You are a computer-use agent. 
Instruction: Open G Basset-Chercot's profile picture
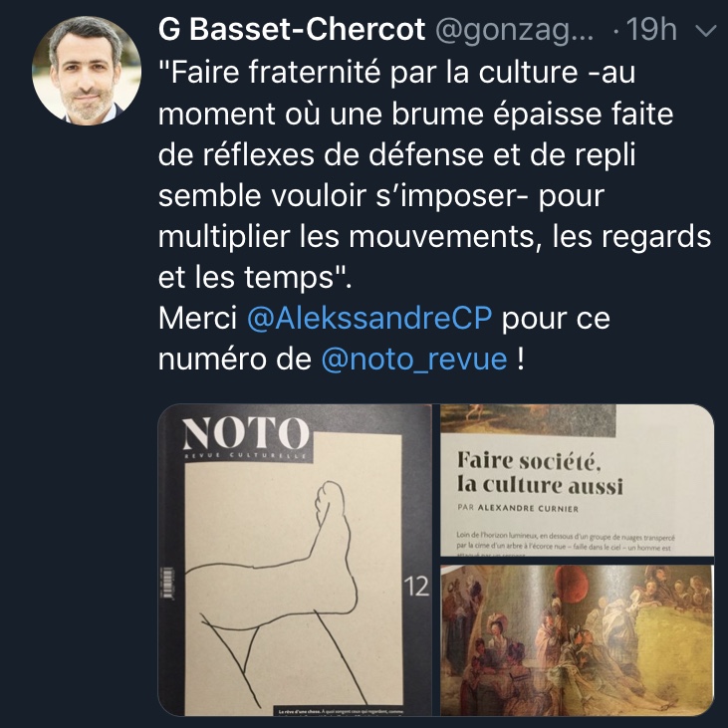(x=87, y=71)
